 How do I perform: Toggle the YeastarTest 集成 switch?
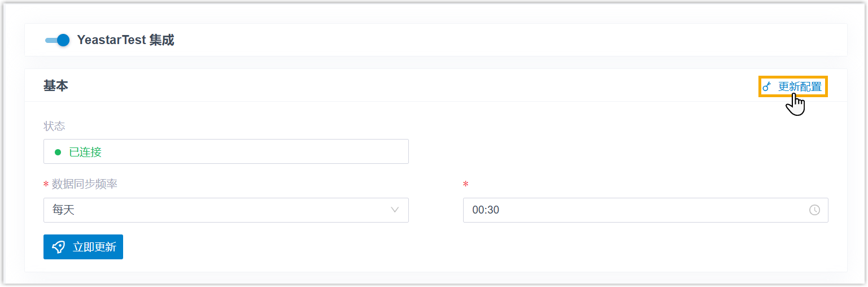click(57, 40)
